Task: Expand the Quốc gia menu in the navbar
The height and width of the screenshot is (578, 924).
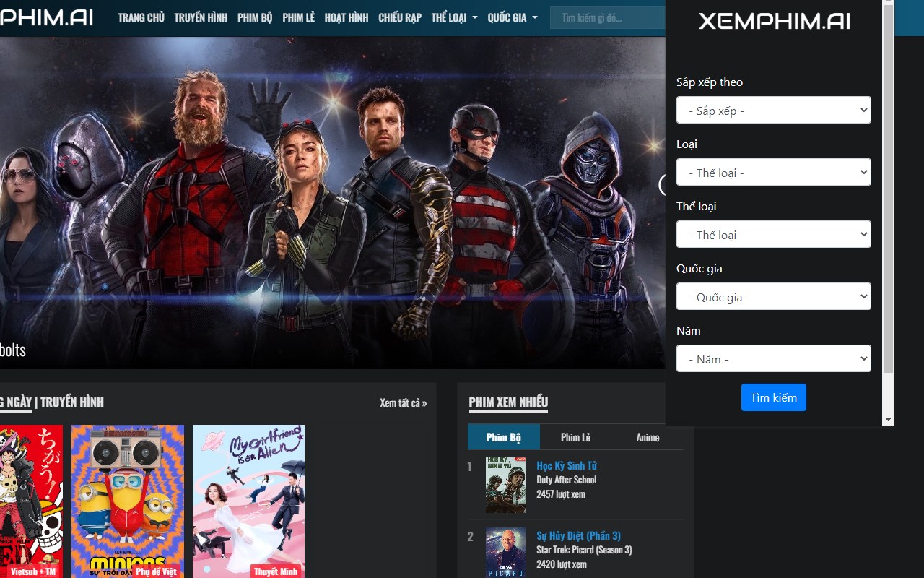Action: tap(513, 17)
